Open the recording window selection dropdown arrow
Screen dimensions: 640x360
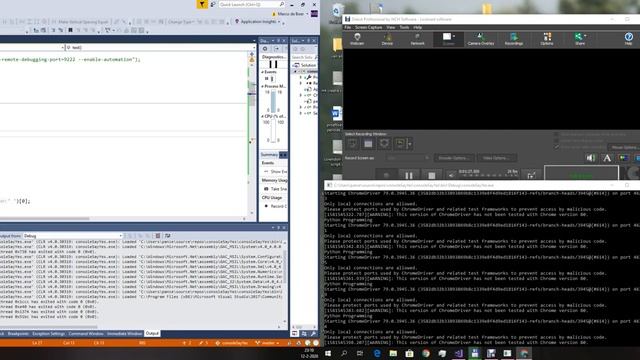coord(410,144)
